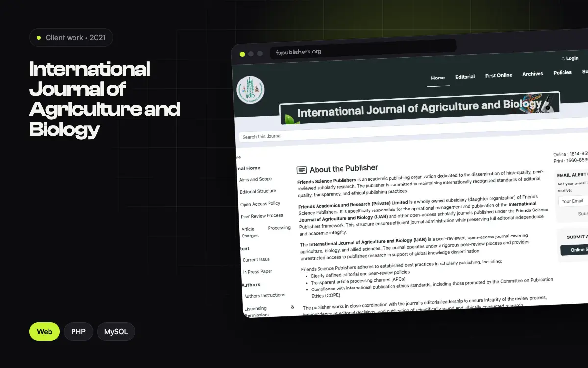Open Peer Review Process sidebar link

point(262,216)
